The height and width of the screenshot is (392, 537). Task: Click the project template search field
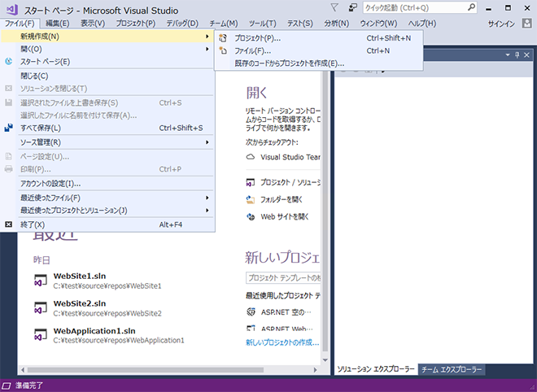pyautogui.click(x=283, y=278)
